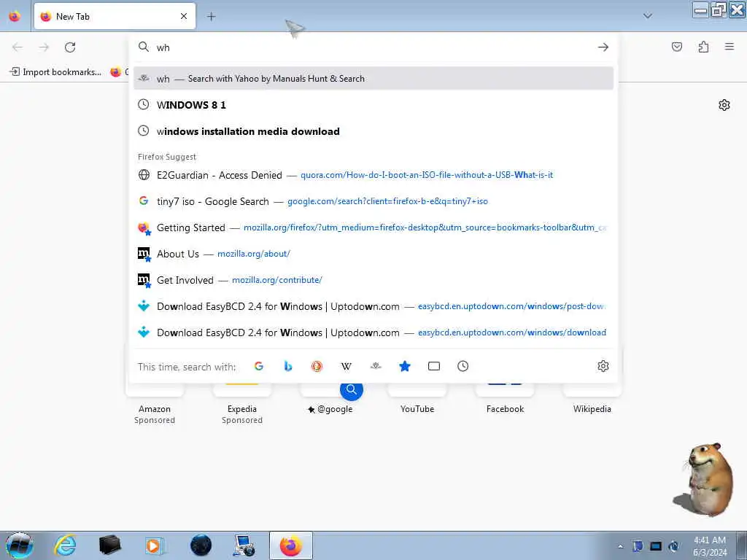Open the List all tabs dropdown
This screenshot has height=560, width=747.
tap(647, 16)
